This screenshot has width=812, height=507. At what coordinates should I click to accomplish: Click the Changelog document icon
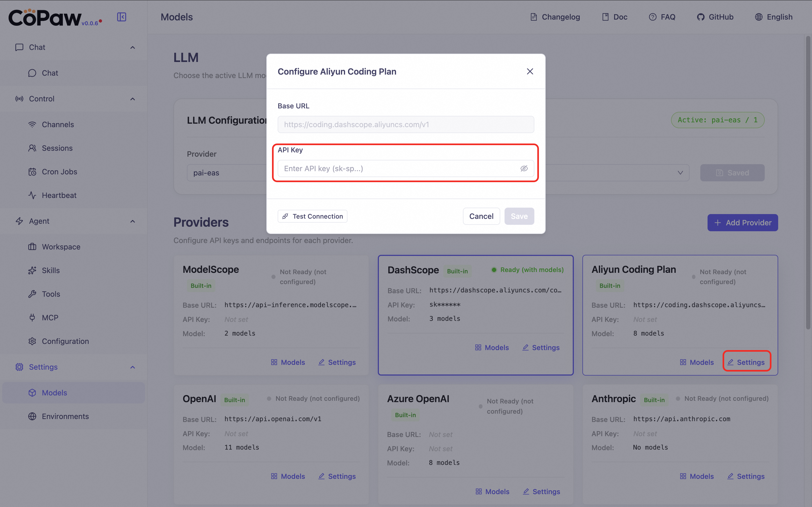coord(534,17)
